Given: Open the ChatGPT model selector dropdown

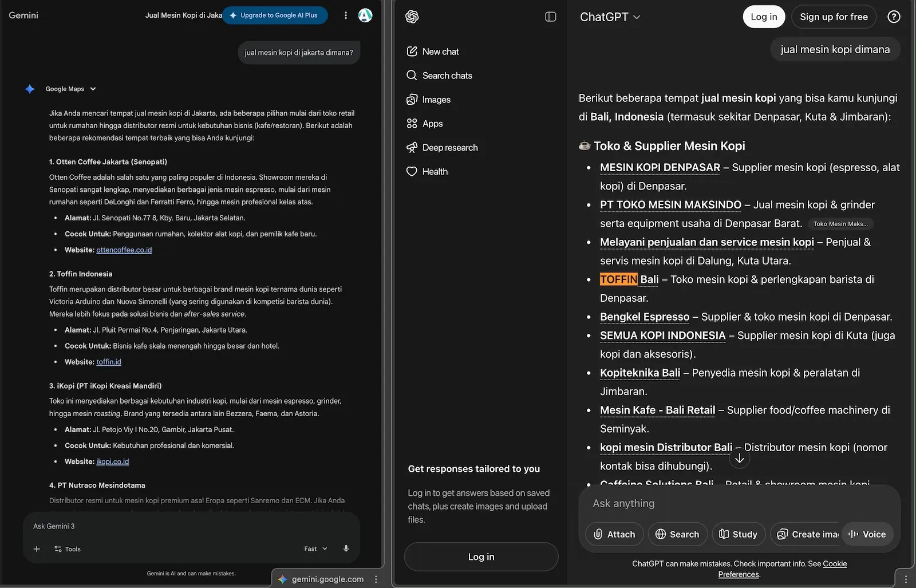Looking at the screenshot, I should [610, 17].
